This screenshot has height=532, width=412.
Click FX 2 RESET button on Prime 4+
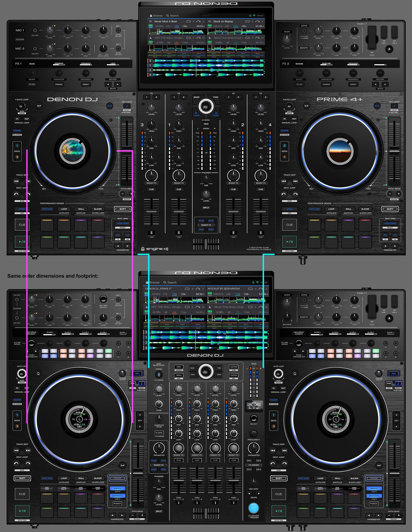coord(353,84)
